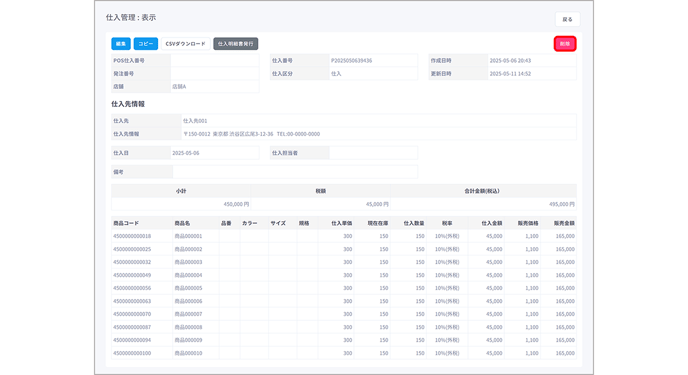
Task: Select purchase number P2025050639436
Action: tap(351, 61)
